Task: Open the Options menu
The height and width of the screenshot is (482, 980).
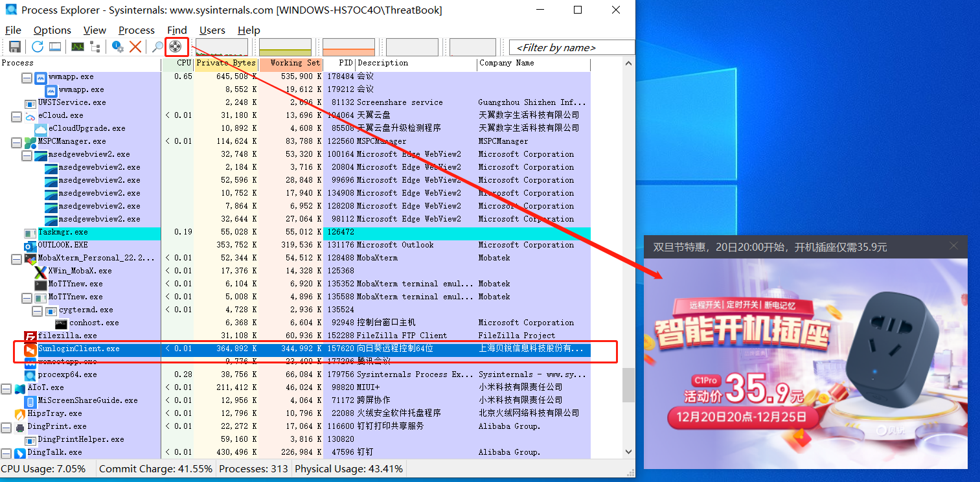Action: click(52, 30)
